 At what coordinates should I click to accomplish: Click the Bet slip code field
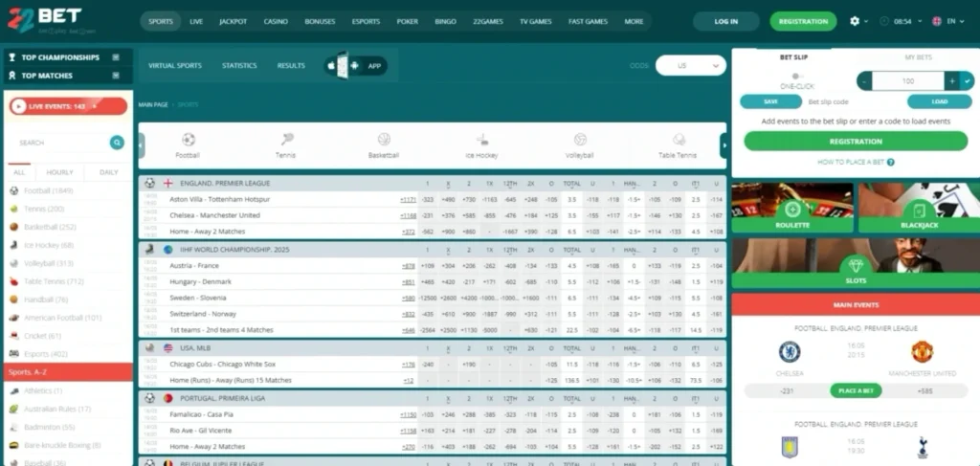pyautogui.click(x=854, y=101)
